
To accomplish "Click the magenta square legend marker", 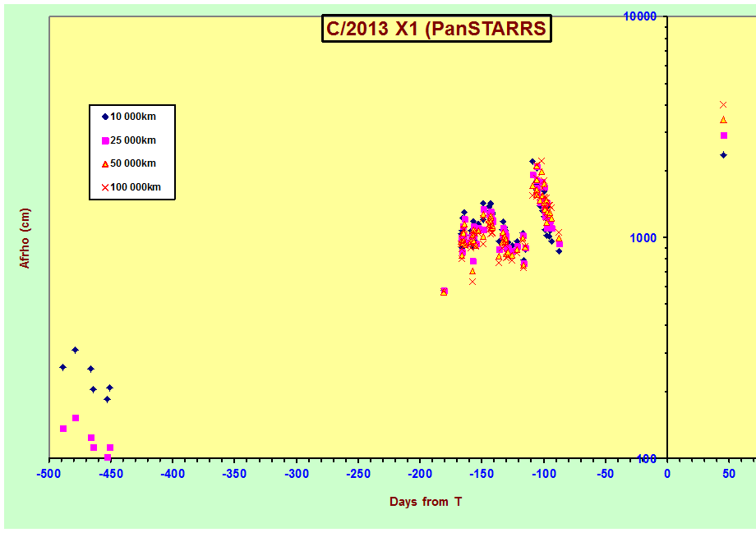I will (105, 140).
